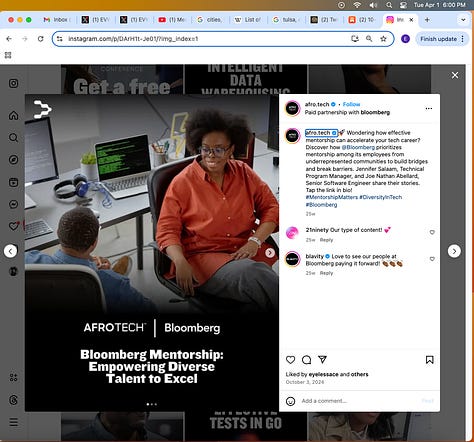Open tab groups grid icon

(8, 55)
